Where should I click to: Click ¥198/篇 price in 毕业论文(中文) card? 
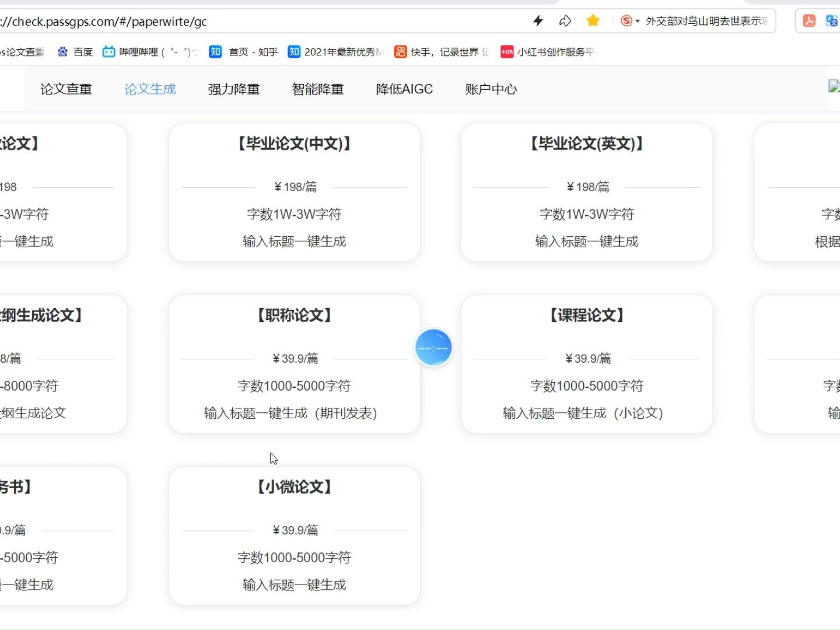tap(295, 187)
